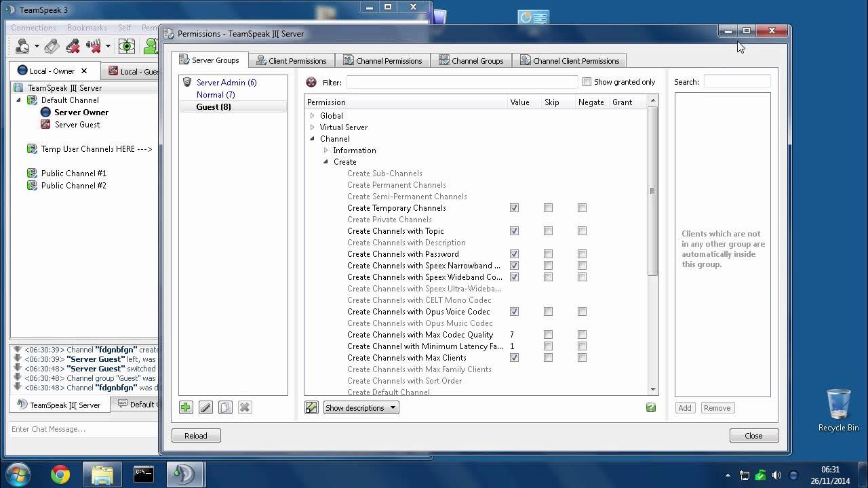Click the red clear filter icon
Viewport: 868px width, 488px height.
pyautogui.click(x=311, y=82)
